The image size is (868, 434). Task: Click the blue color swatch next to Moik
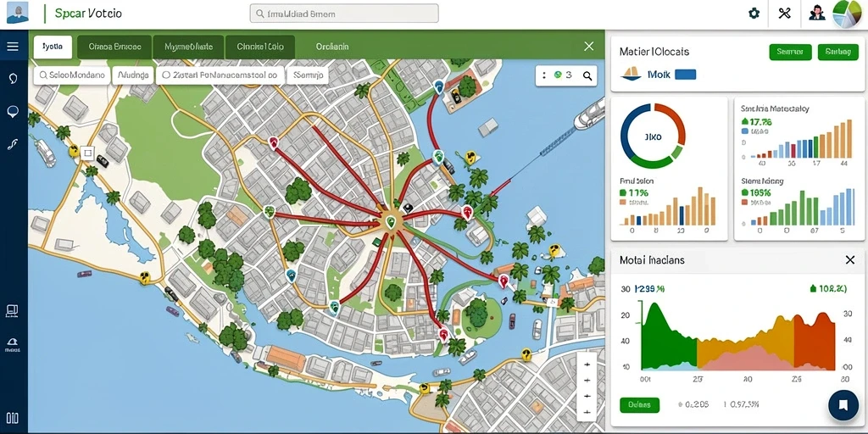pos(686,75)
